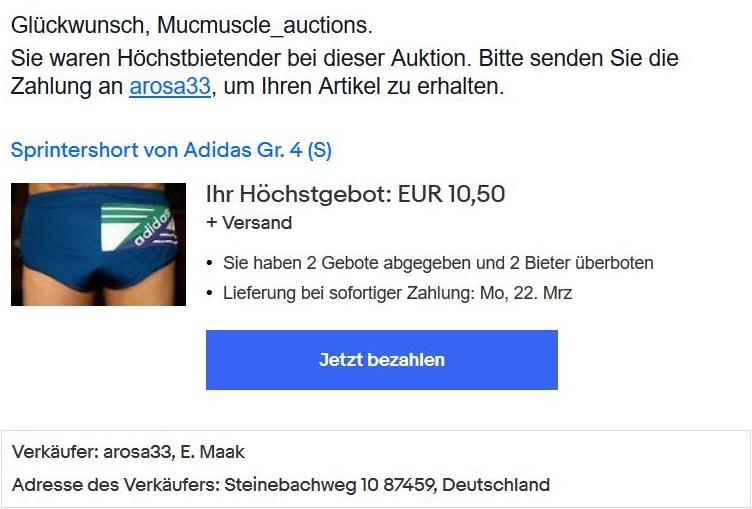Click the Gr. 4 (S) size in title
This screenshot has height=509, width=752.
(x=294, y=150)
